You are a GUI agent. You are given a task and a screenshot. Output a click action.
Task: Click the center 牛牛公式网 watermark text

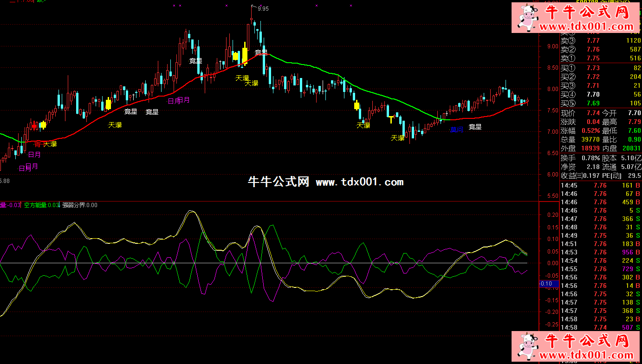pos(279,182)
